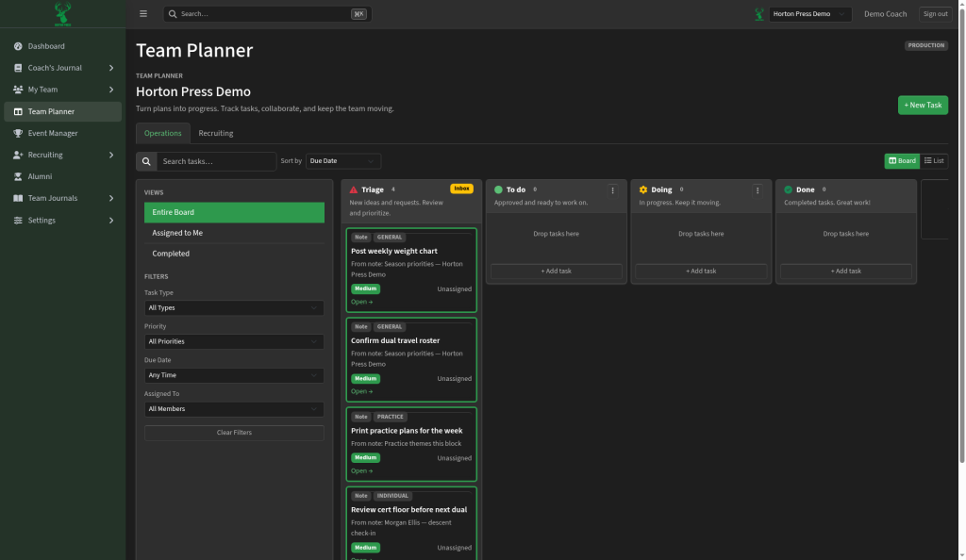
Task: Click the Review cert floor before next dual card
Action: [411, 523]
